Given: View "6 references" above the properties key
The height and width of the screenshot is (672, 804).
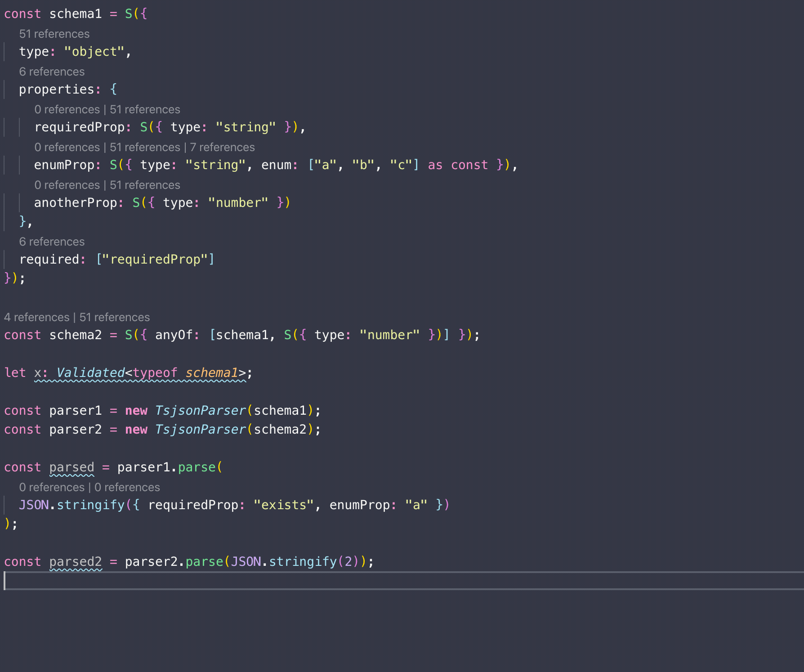Looking at the screenshot, I should click(x=52, y=72).
